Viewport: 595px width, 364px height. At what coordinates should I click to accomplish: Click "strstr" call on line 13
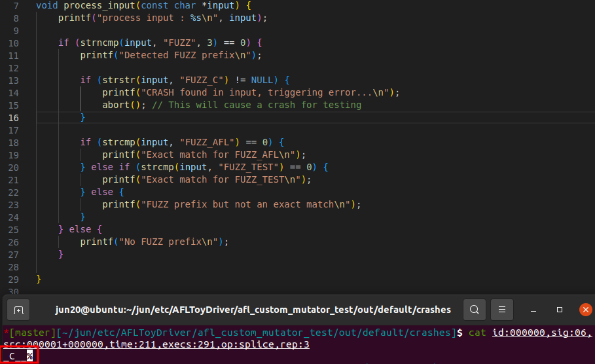point(118,80)
